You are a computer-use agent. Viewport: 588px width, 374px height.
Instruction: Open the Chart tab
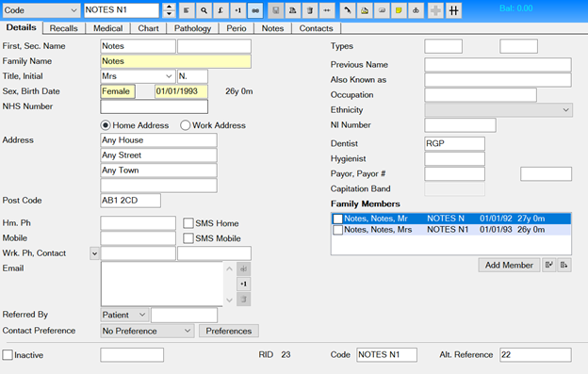[x=149, y=28]
